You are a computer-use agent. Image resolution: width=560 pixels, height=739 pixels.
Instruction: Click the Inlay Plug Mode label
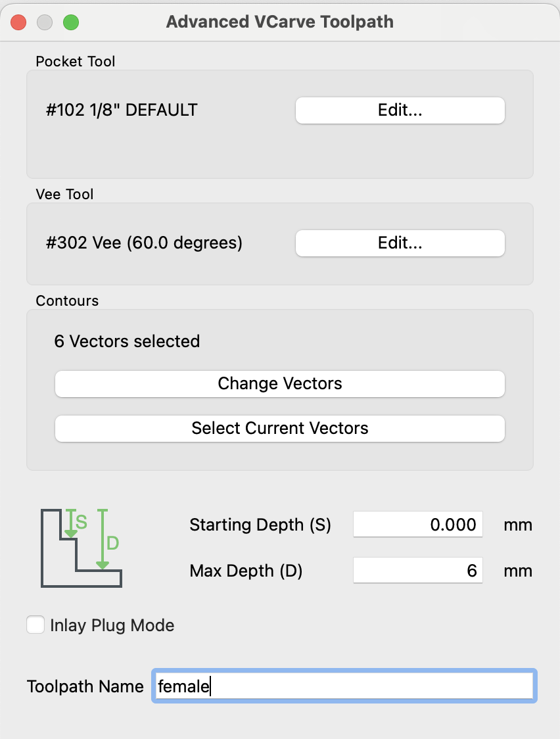(112, 625)
